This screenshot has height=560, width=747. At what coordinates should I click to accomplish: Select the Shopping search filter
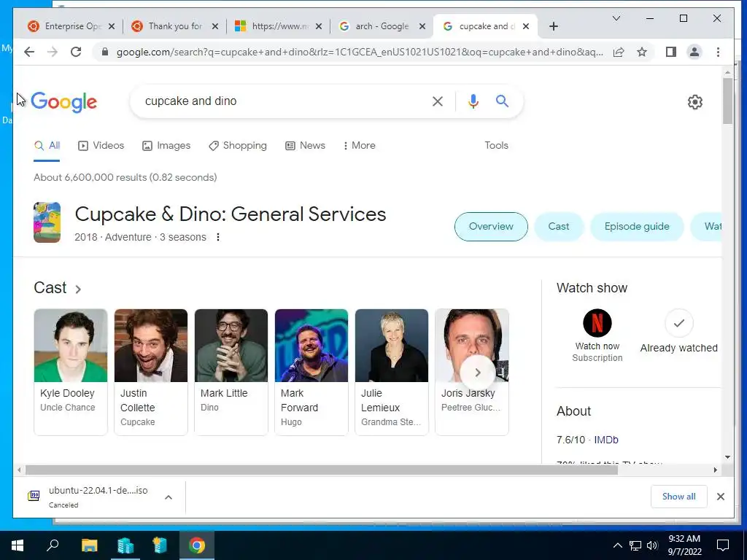[238, 146]
